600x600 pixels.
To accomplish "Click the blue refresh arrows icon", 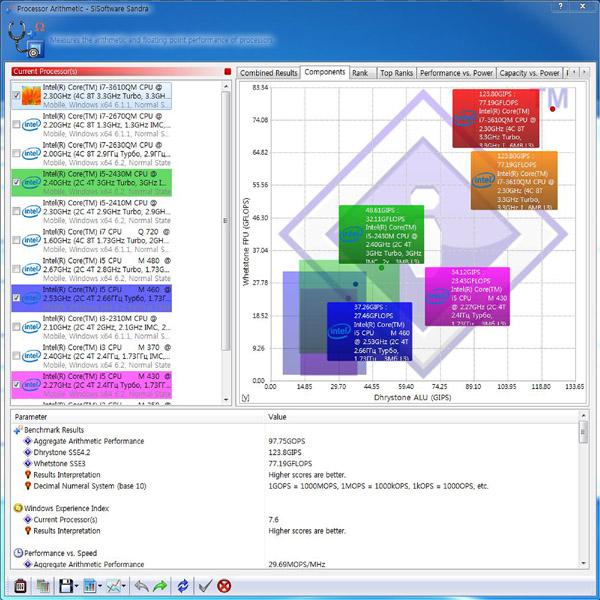I will click(x=183, y=586).
